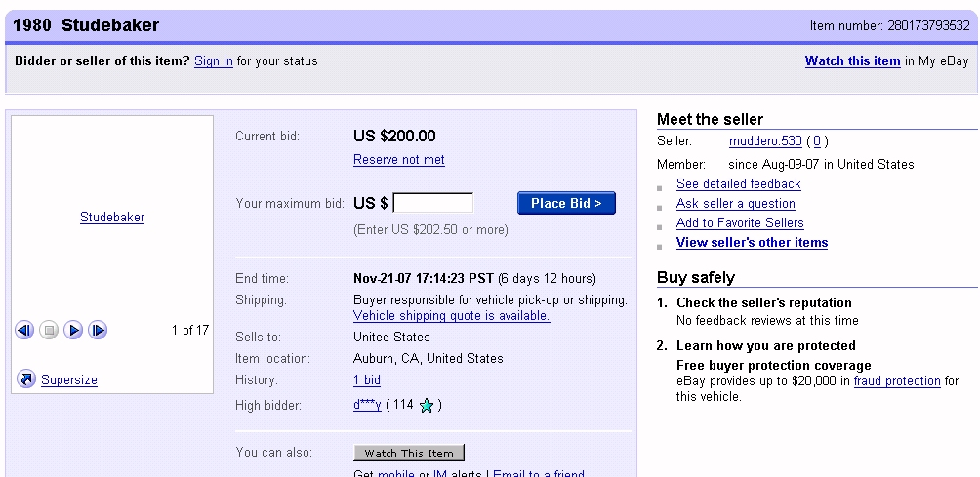Open the fraud protection link

pos(897,381)
